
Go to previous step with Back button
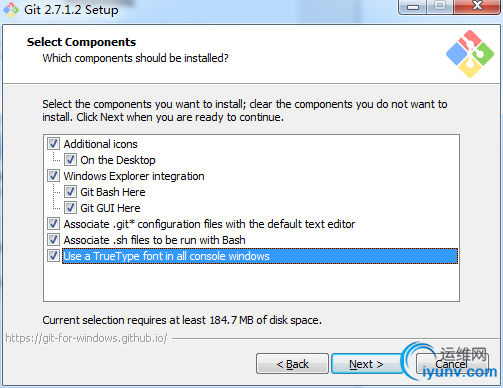(x=292, y=364)
